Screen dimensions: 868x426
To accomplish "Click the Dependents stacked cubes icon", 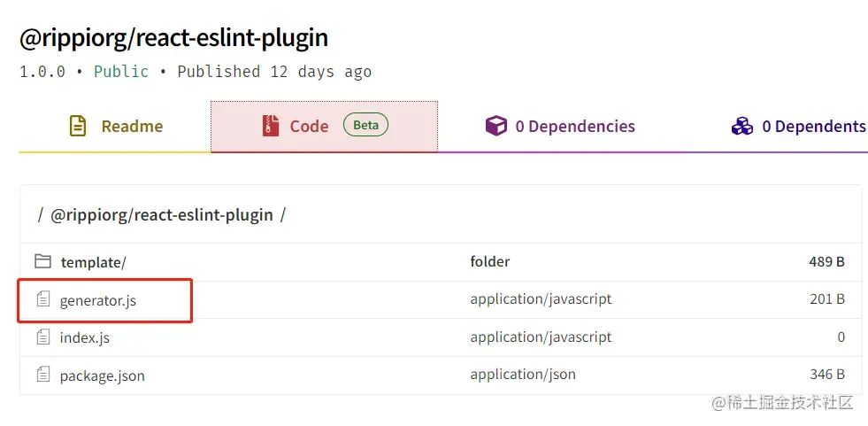I will tap(742, 126).
